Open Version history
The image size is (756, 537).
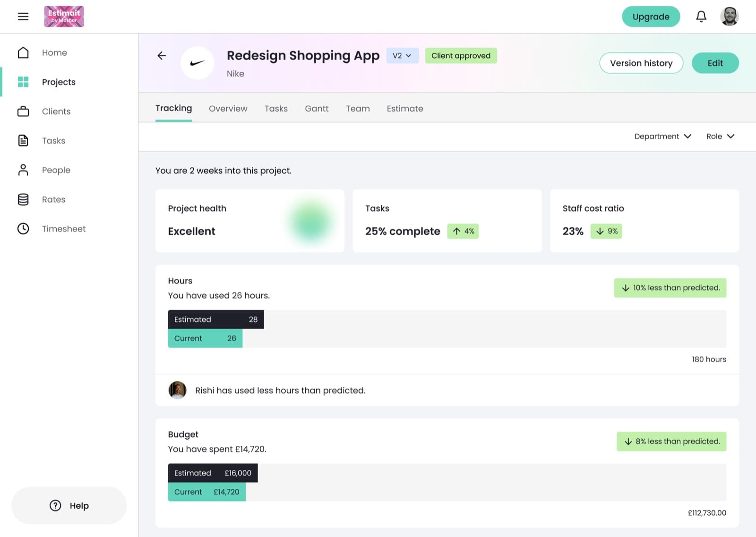click(641, 63)
